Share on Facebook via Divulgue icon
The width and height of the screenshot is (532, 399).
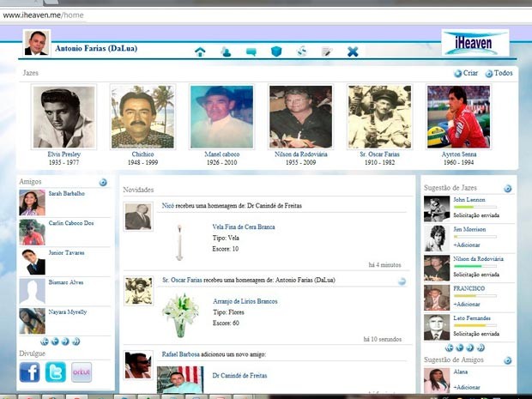tap(30, 372)
